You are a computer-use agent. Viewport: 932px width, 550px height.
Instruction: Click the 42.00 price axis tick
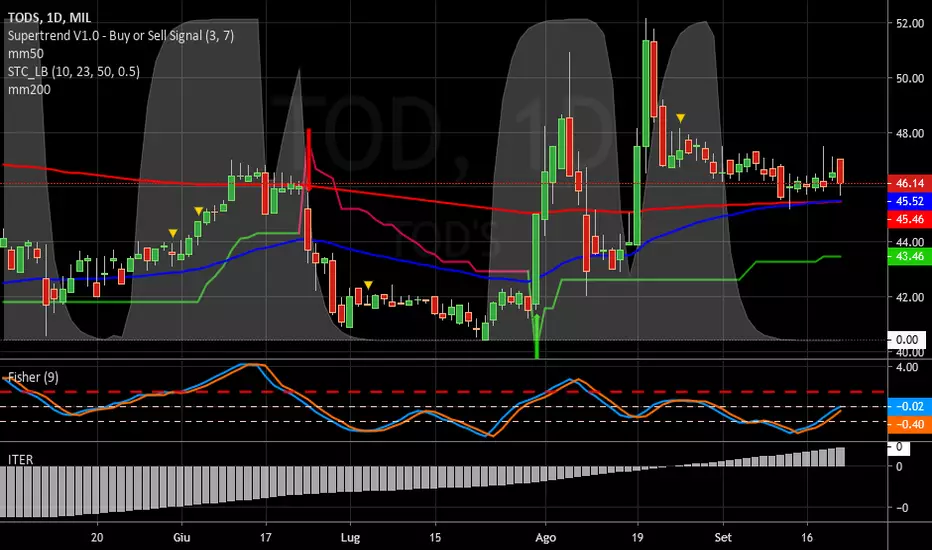(x=910, y=297)
